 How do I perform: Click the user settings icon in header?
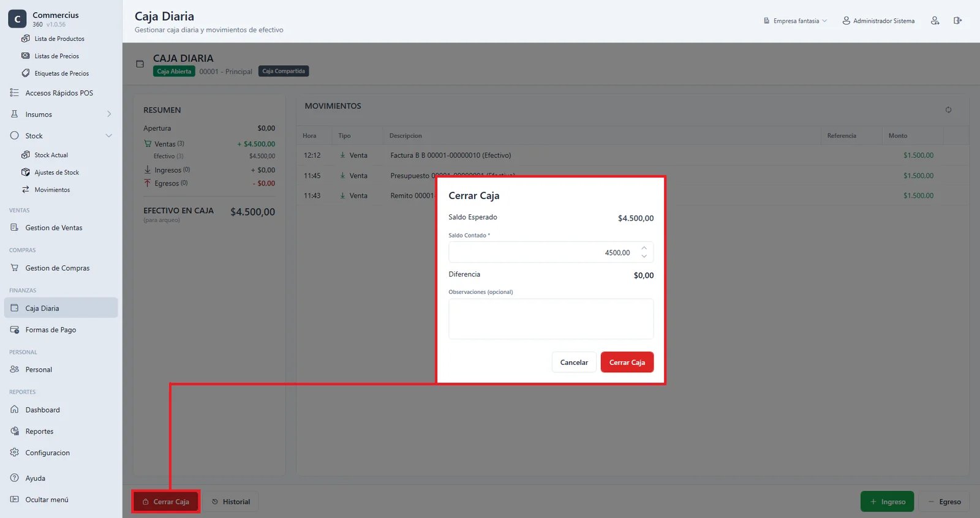(935, 21)
